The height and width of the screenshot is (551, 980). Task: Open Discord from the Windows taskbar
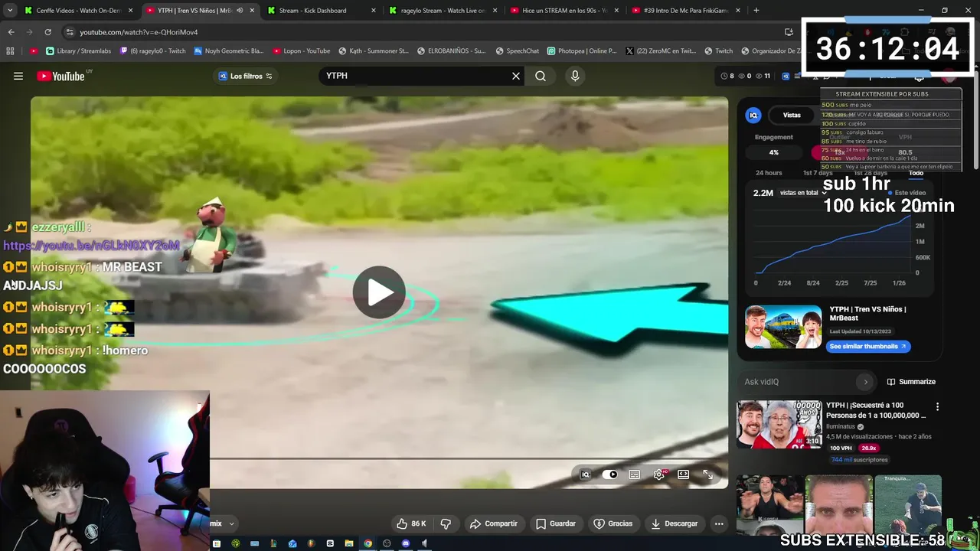(406, 544)
